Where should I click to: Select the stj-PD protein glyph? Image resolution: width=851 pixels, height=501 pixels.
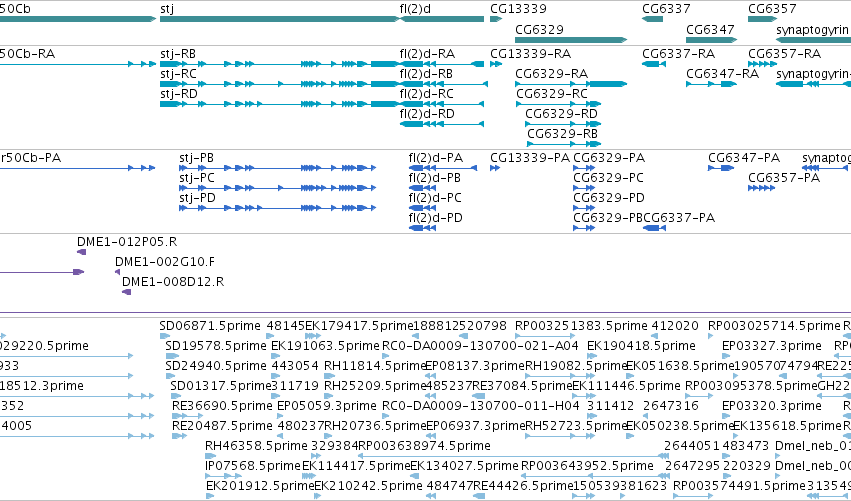click(x=277, y=208)
